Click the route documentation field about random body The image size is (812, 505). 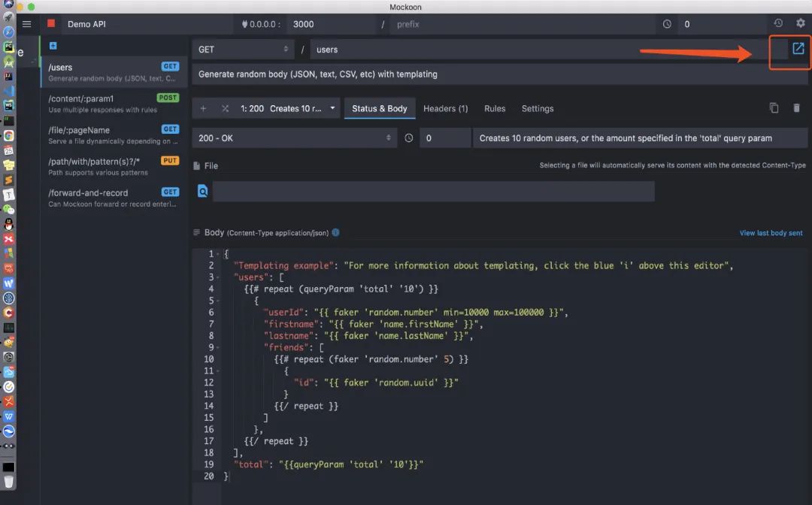[500, 74]
